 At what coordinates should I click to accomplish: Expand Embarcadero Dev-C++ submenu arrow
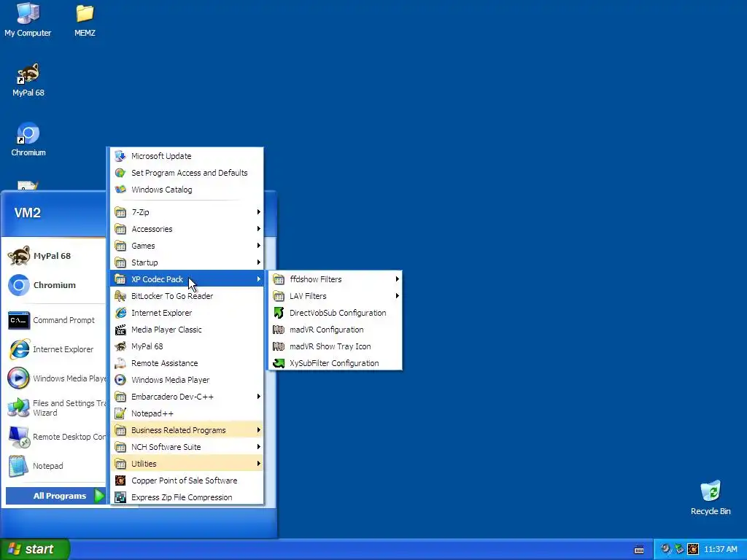(x=259, y=397)
